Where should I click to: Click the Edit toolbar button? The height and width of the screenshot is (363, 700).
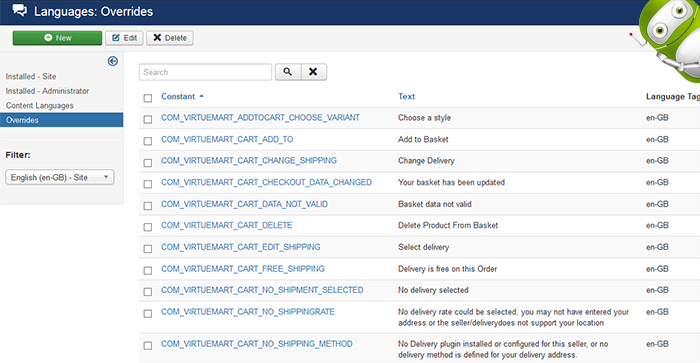coord(124,38)
